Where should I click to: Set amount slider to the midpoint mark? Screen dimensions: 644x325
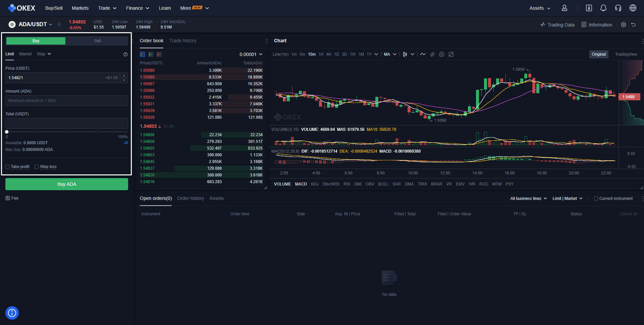(67, 132)
